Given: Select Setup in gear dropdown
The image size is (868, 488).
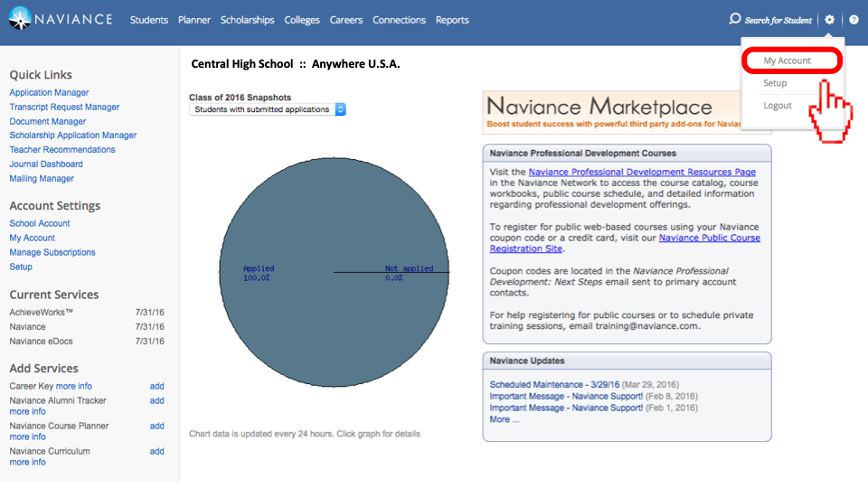Looking at the screenshot, I should [775, 83].
